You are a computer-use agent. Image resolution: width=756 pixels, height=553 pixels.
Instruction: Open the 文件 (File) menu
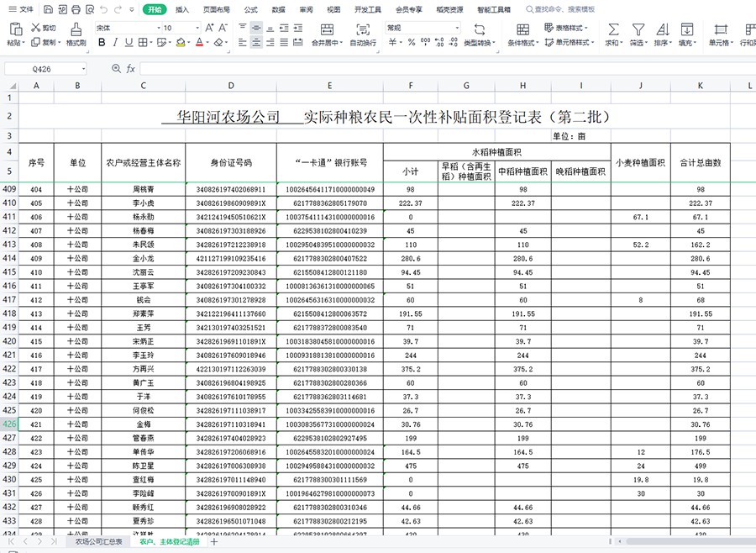[22, 10]
